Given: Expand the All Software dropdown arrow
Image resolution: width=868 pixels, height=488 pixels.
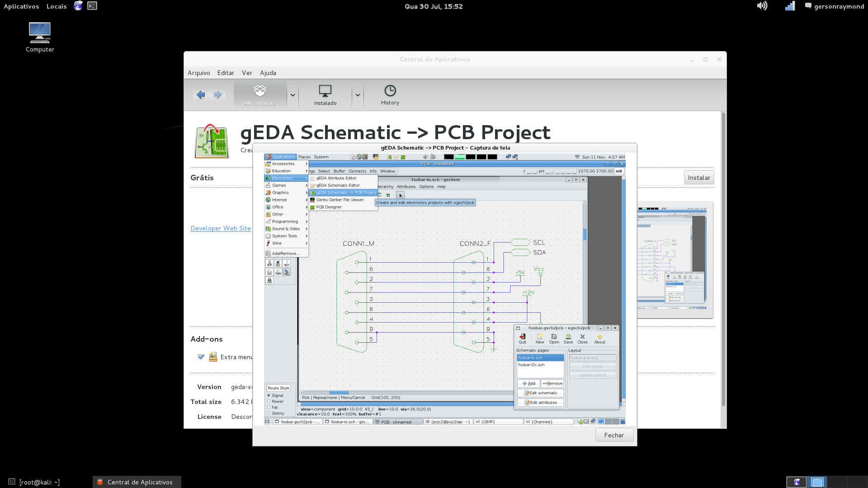Looking at the screenshot, I should [292, 95].
